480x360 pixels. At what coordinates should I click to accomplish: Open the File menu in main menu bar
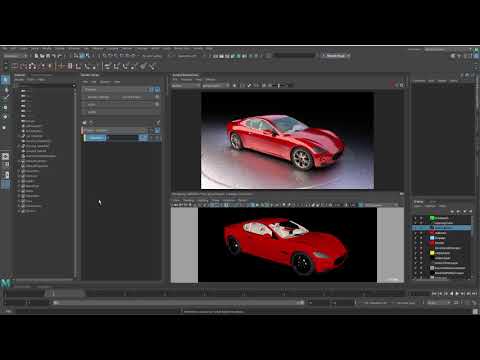coord(5,49)
